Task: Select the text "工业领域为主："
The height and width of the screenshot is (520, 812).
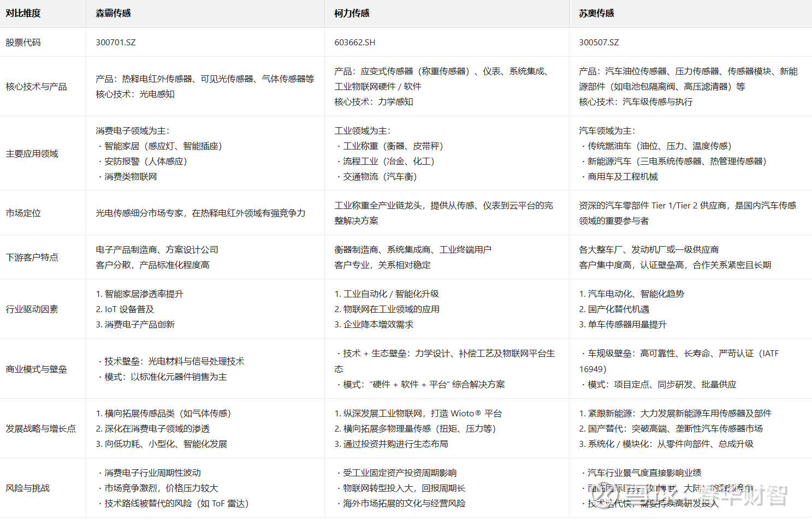Action: pyautogui.click(x=363, y=131)
